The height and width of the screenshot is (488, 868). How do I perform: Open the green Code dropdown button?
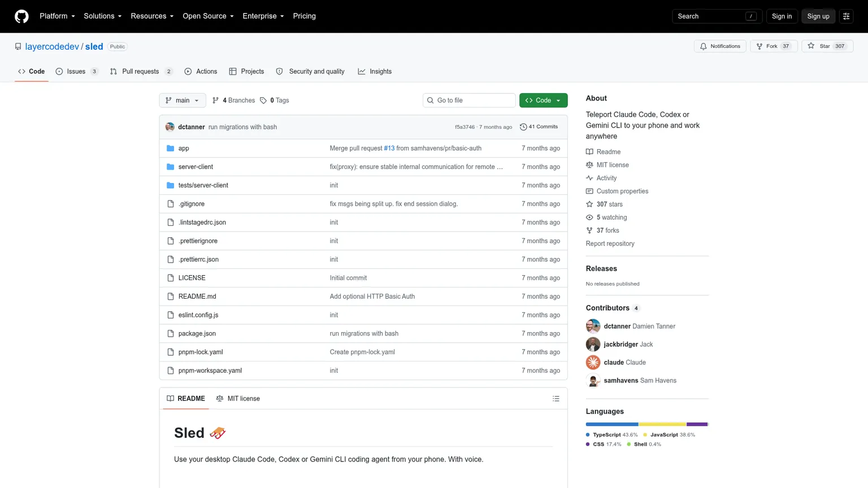point(543,101)
